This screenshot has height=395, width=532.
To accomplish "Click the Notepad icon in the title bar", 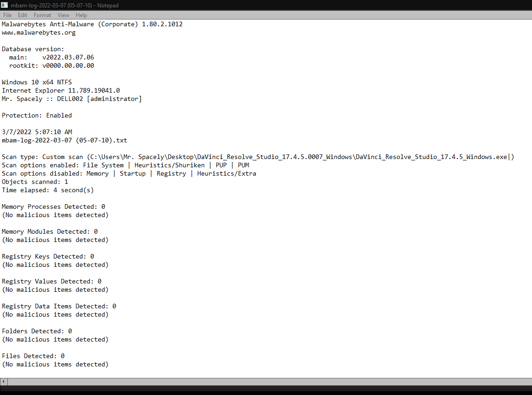I will click(x=5, y=5).
